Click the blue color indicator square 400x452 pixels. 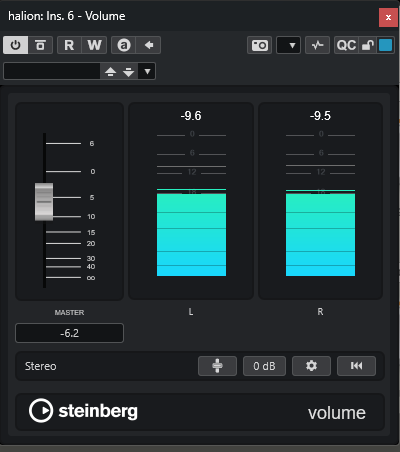click(385, 45)
